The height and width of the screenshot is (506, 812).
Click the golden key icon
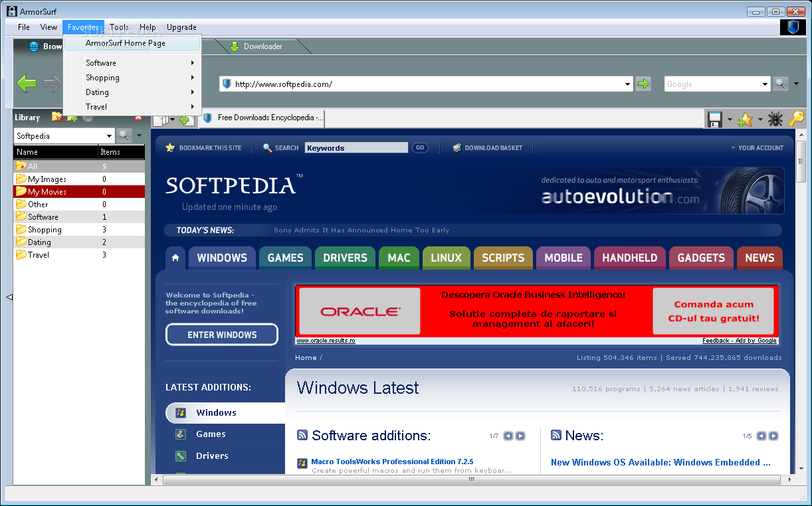(795, 120)
